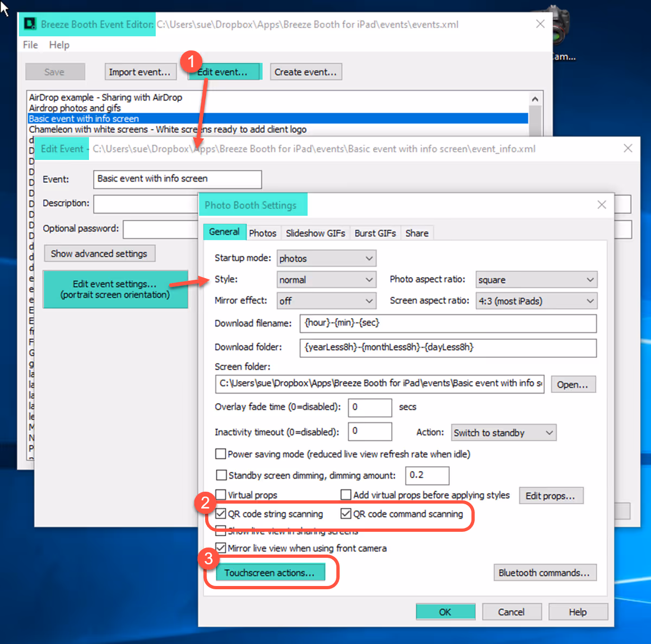Click Help in Photo Booth Settings
This screenshot has width=651, height=644.
(x=578, y=611)
